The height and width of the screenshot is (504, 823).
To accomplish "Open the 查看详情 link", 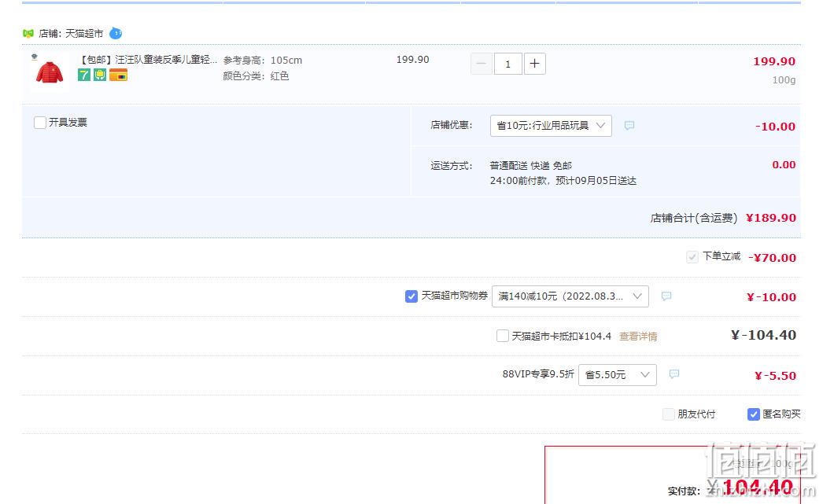I will (638, 337).
